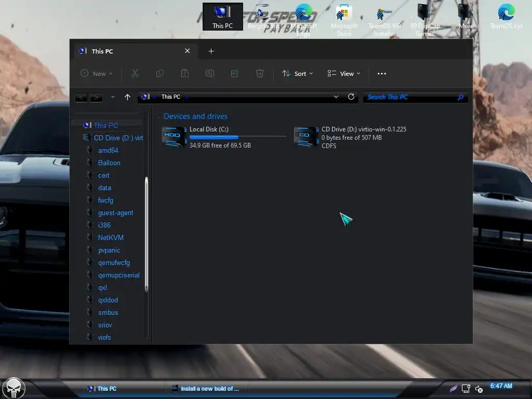532x399 pixels.
Task: Open Recycle Bin desktop icon
Action: click(263, 17)
